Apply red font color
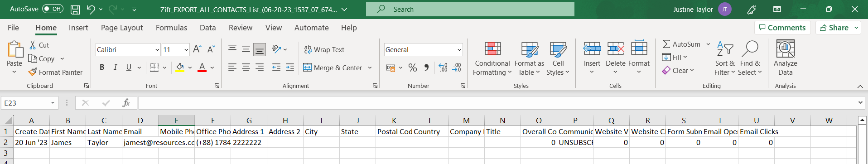The width and height of the screenshot is (868, 164). point(202,68)
